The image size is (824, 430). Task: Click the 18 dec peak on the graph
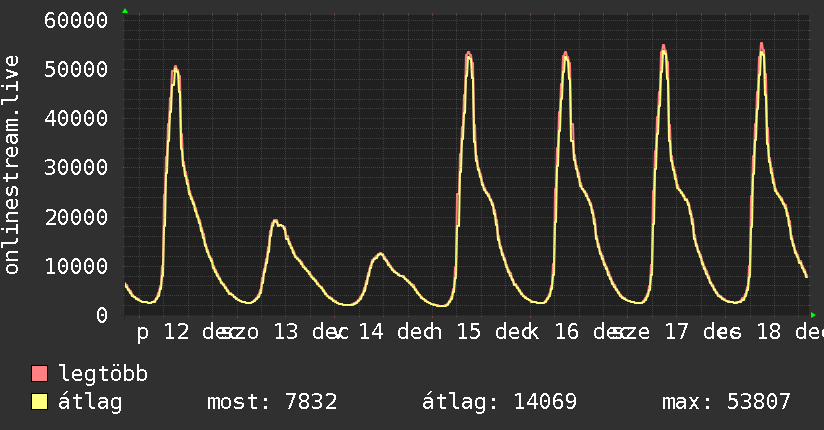point(761,46)
